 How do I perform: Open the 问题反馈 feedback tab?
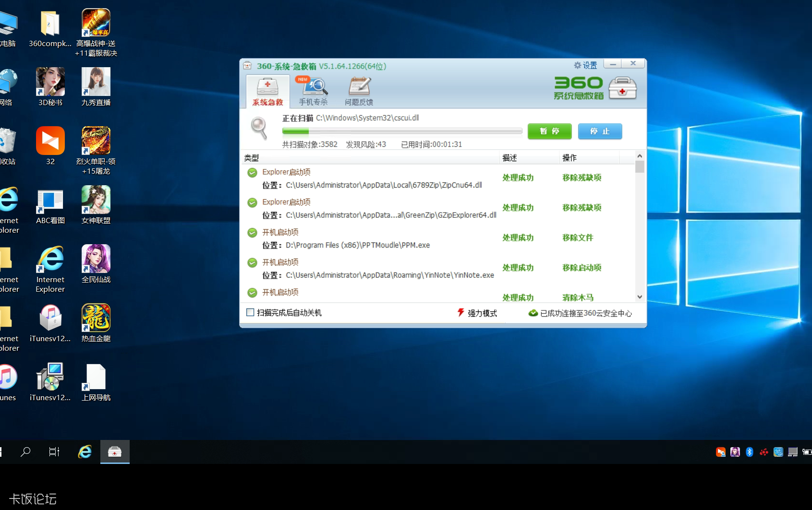(359, 91)
